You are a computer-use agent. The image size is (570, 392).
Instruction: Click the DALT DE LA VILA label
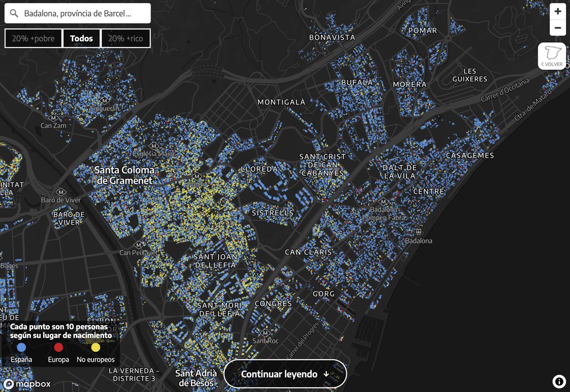[400, 172]
